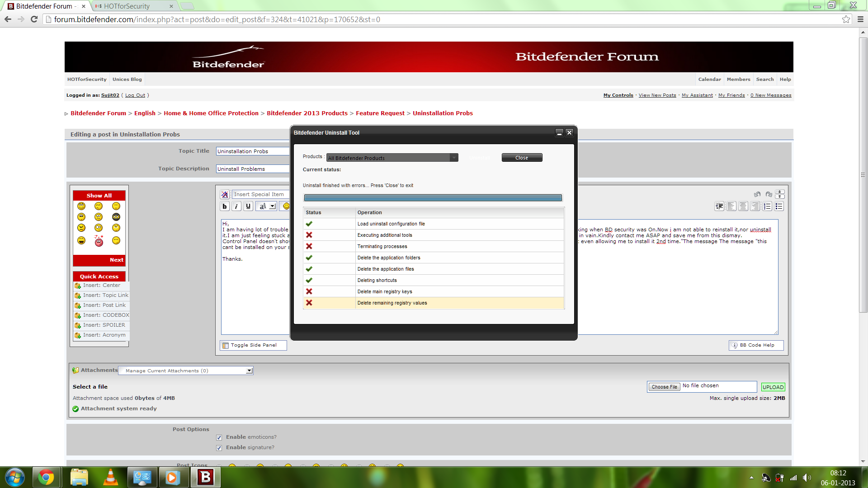Click the volume speaker icon in tray
The image size is (868, 488).
pyautogui.click(x=807, y=478)
